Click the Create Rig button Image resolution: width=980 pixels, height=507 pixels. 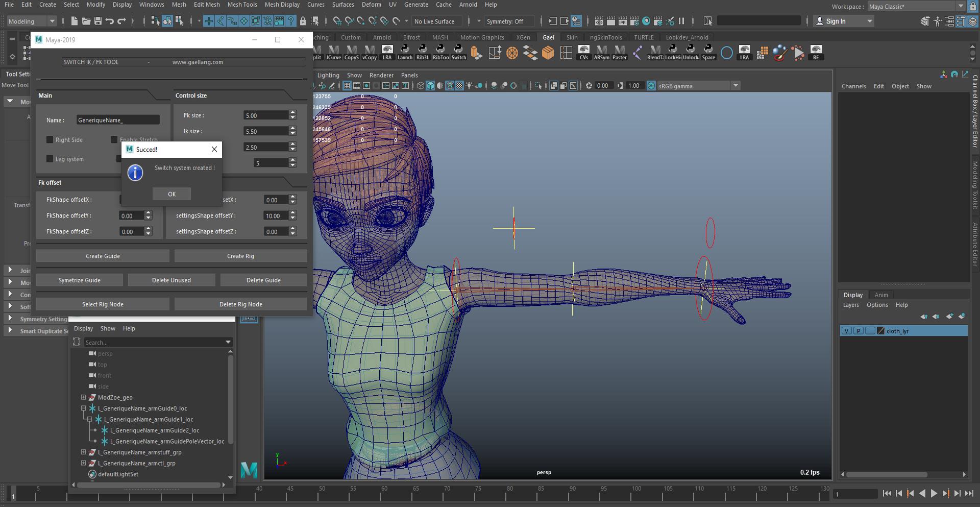pos(240,256)
